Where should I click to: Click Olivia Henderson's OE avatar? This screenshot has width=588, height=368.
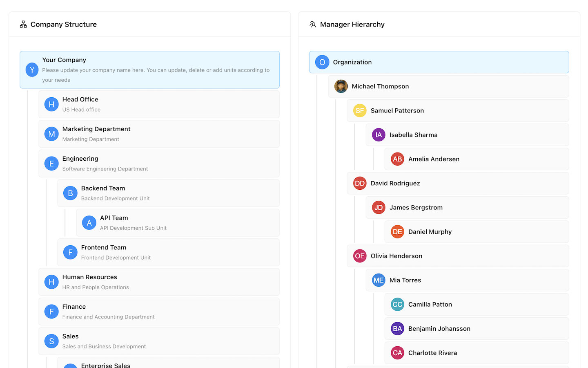tap(360, 256)
